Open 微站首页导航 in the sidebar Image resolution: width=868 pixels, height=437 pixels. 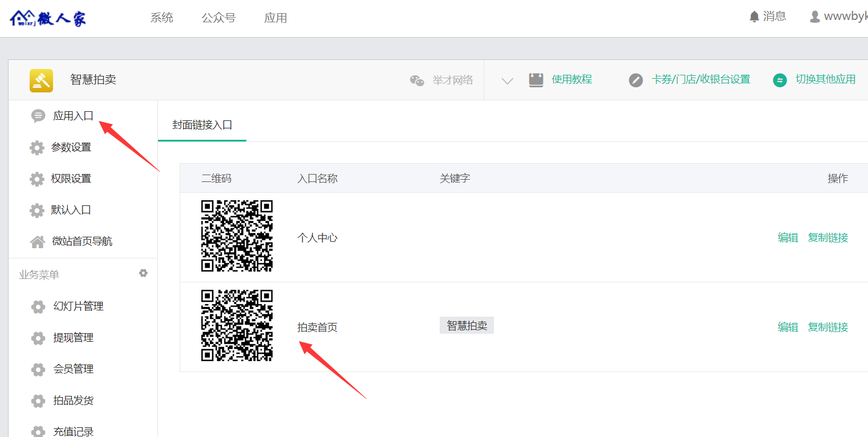click(83, 241)
